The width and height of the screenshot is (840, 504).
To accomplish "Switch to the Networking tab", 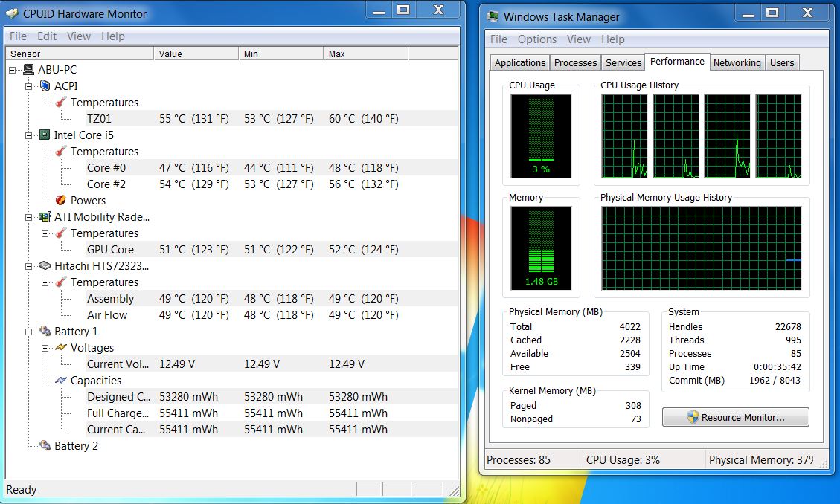I will [737, 62].
